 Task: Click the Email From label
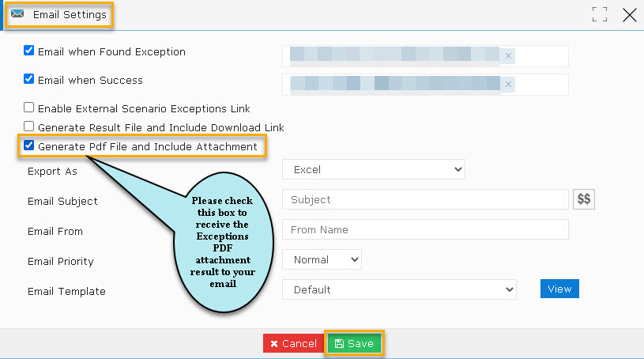[x=55, y=231]
